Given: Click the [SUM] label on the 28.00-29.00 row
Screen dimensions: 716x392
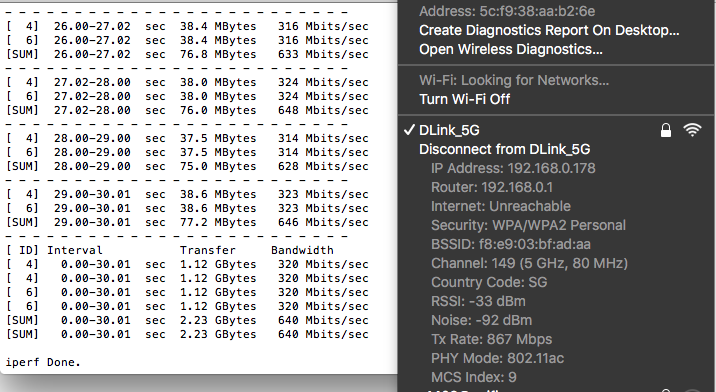Looking at the screenshot, I should [x=22, y=166].
